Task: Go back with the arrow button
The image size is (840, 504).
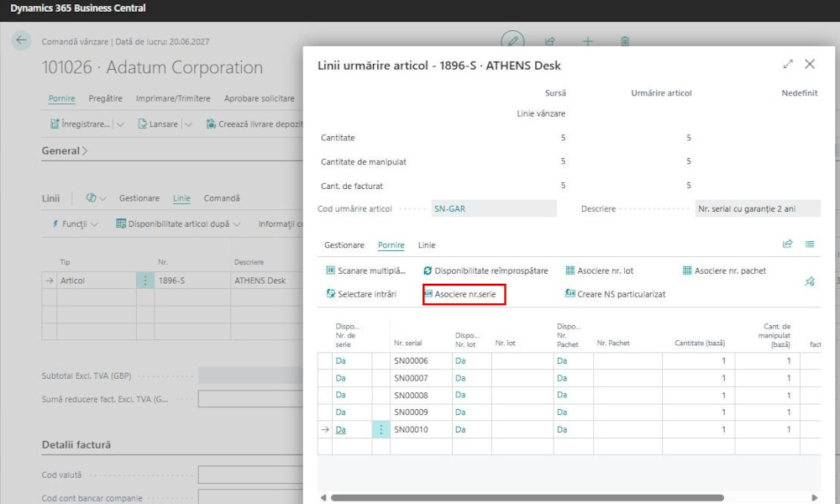Action: coord(22,40)
